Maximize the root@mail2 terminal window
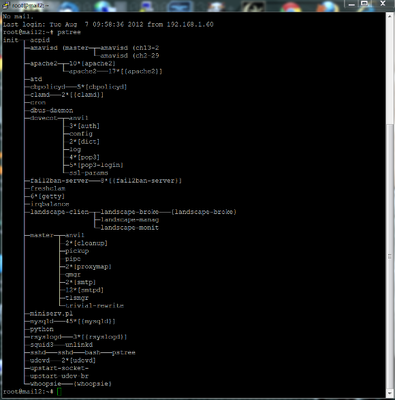The height and width of the screenshot is (400, 395). [x=365, y=4]
